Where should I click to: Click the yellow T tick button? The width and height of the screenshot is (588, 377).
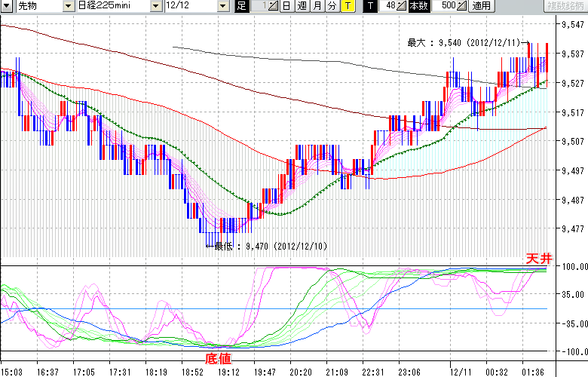(x=347, y=6)
